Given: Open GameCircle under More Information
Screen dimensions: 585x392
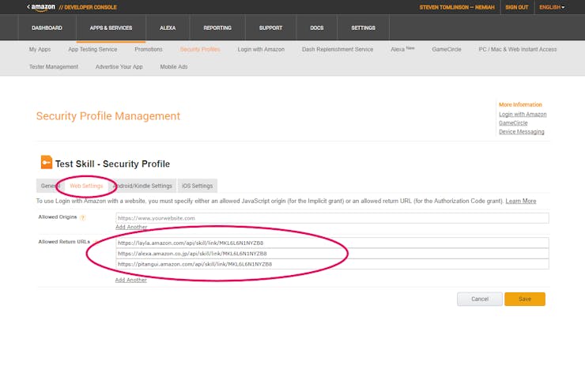Looking at the screenshot, I should (x=513, y=122).
